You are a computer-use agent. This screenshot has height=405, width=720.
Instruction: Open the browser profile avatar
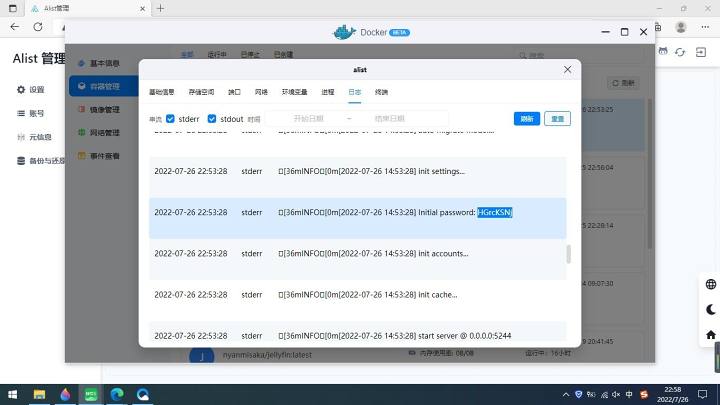(x=681, y=27)
